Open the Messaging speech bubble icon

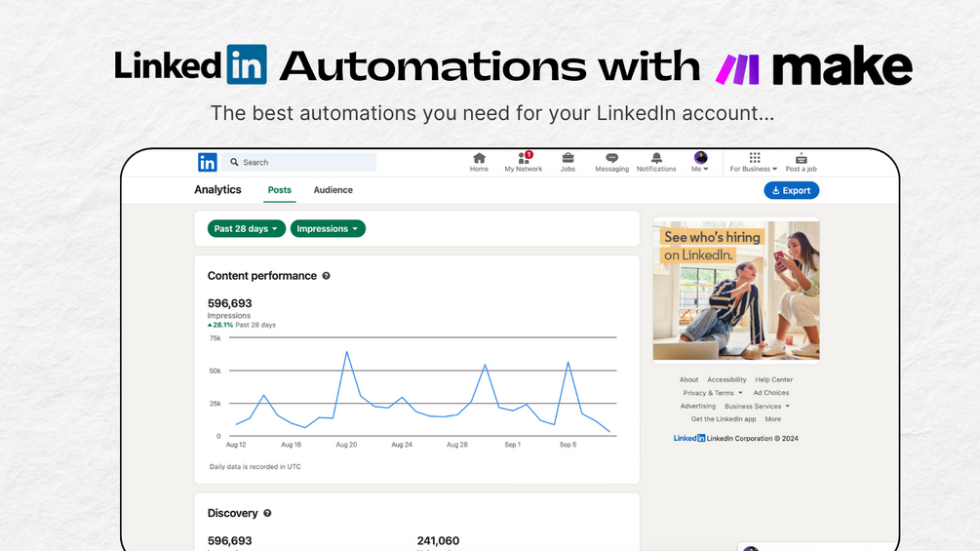click(611, 158)
